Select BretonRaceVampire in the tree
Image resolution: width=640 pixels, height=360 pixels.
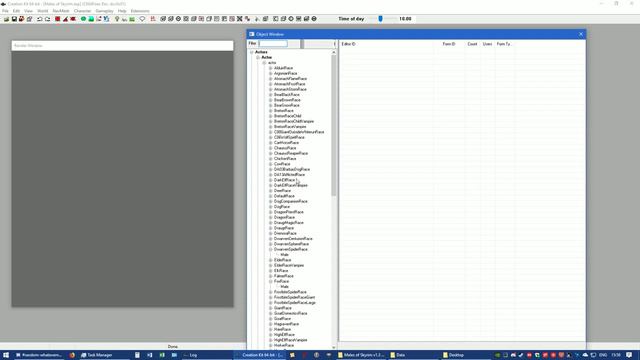[290, 127]
